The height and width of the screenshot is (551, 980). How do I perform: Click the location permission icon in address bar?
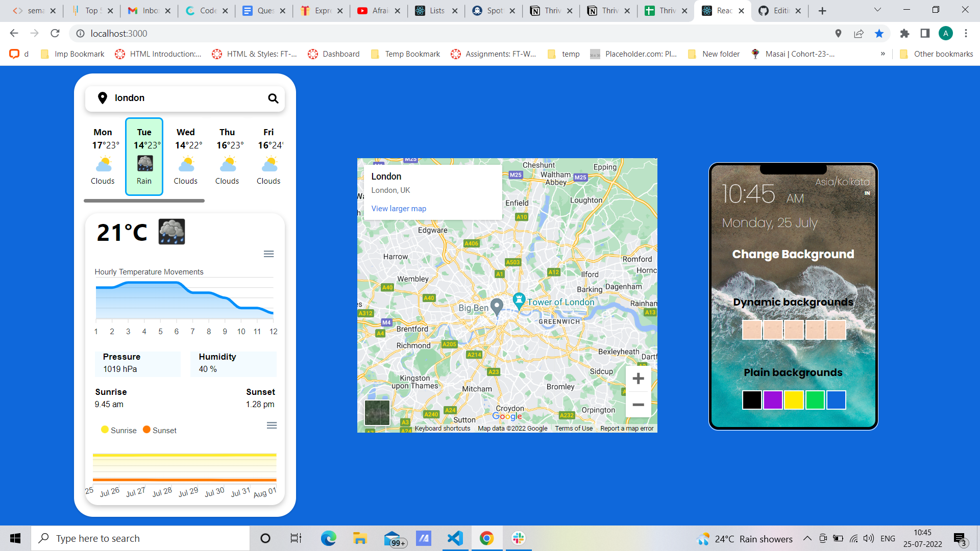tap(838, 34)
